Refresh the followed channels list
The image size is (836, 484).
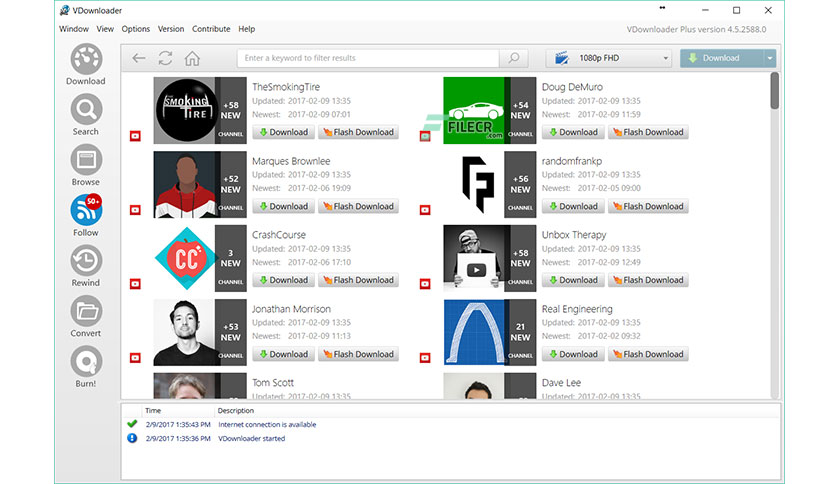pyautogui.click(x=165, y=58)
